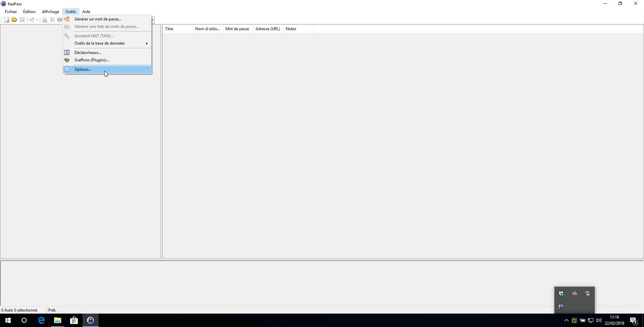Sort by the Titre column header
Viewport: 644px width, 327px height.
coord(178,29)
